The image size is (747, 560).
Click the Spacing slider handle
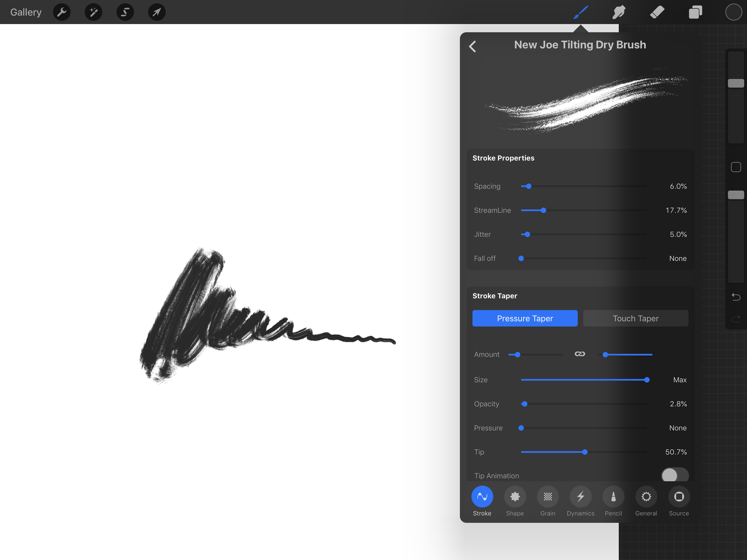529,186
